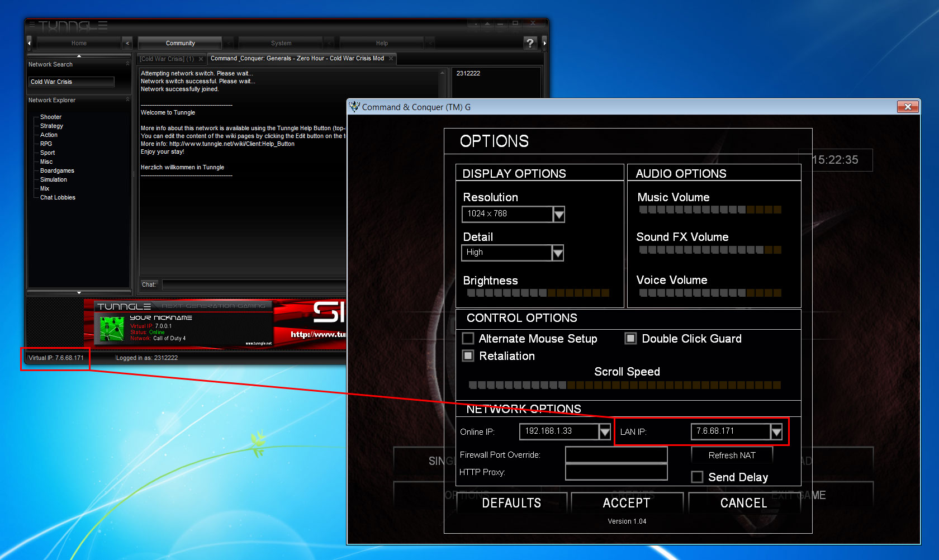Switch to the Help tab in Tunngle
The image size is (939, 560).
382,43
